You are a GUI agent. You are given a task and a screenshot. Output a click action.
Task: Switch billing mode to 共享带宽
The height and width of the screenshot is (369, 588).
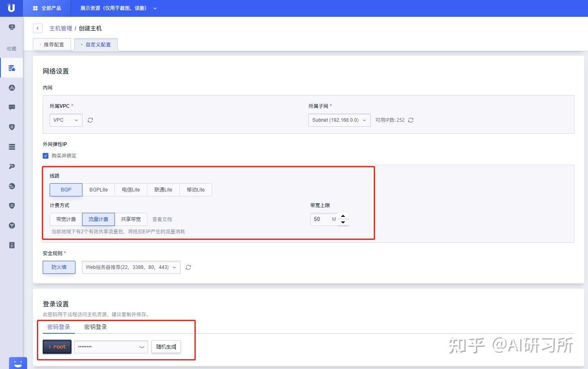[x=131, y=219]
